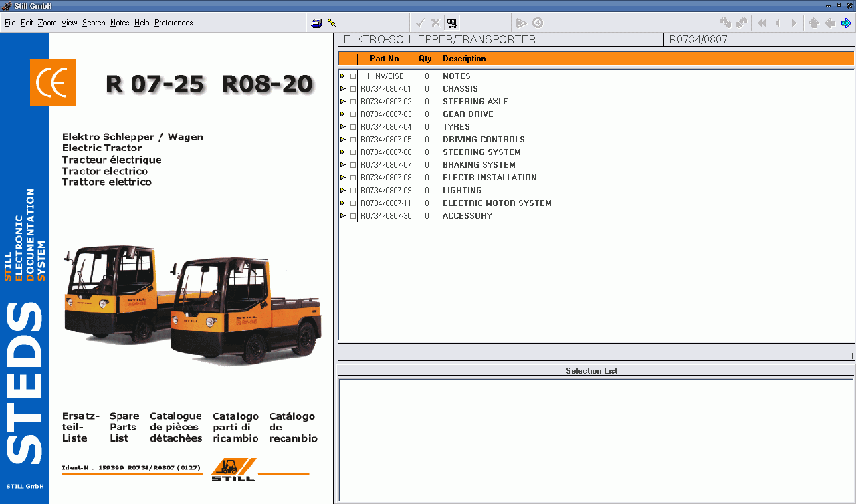
Task: Click the blue forward arrow icon
Action: [x=846, y=23]
